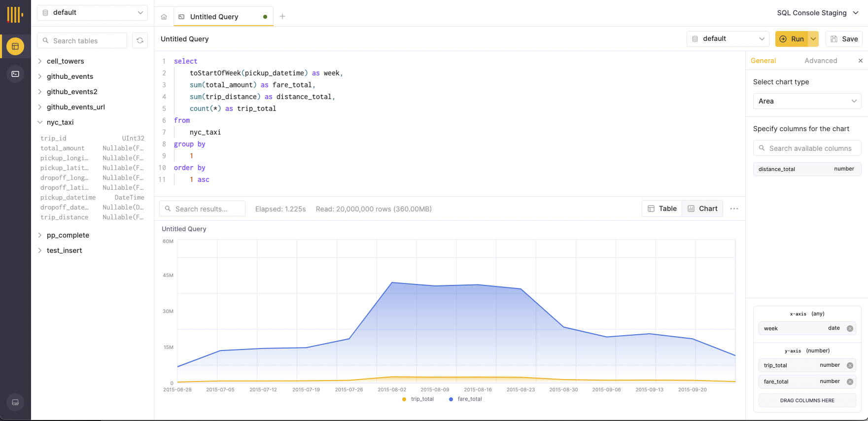Remove week from x-axis

(850, 328)
